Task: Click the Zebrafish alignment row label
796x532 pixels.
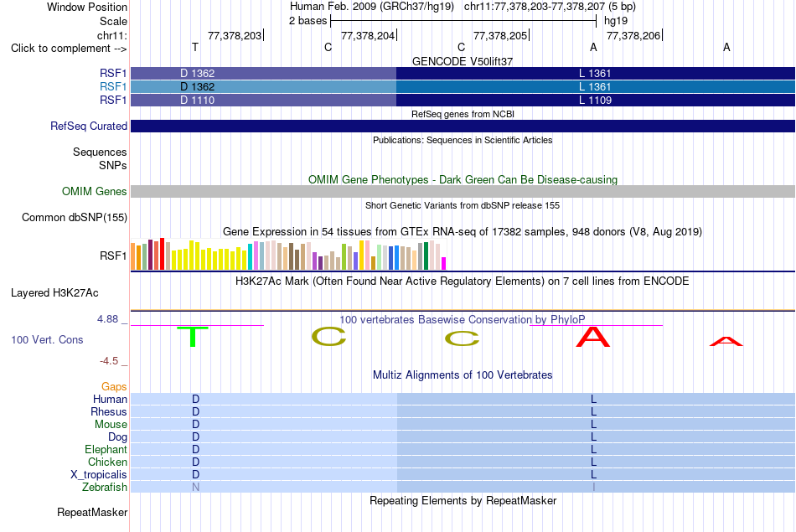Action: 105,487
